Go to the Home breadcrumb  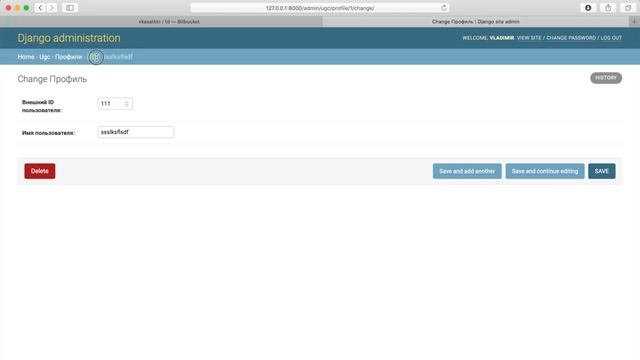(x=26, y=57)
